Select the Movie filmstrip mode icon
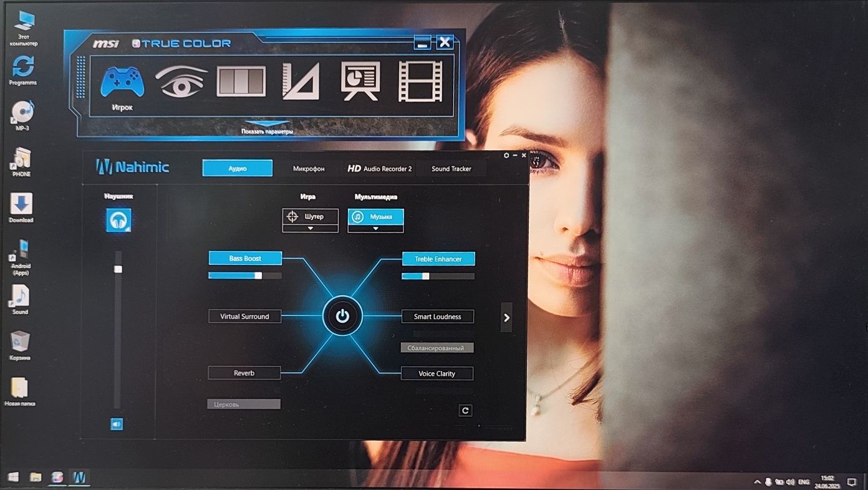 420,81
